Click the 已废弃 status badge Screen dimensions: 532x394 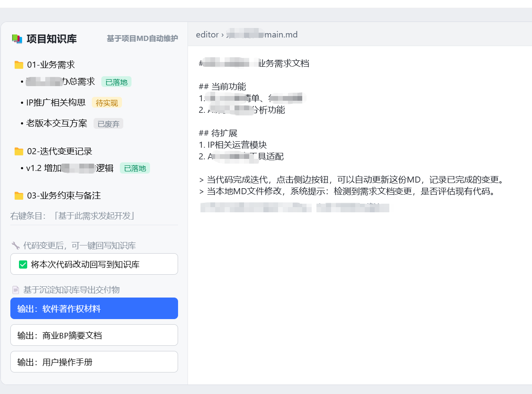click(x=108, y=124)
